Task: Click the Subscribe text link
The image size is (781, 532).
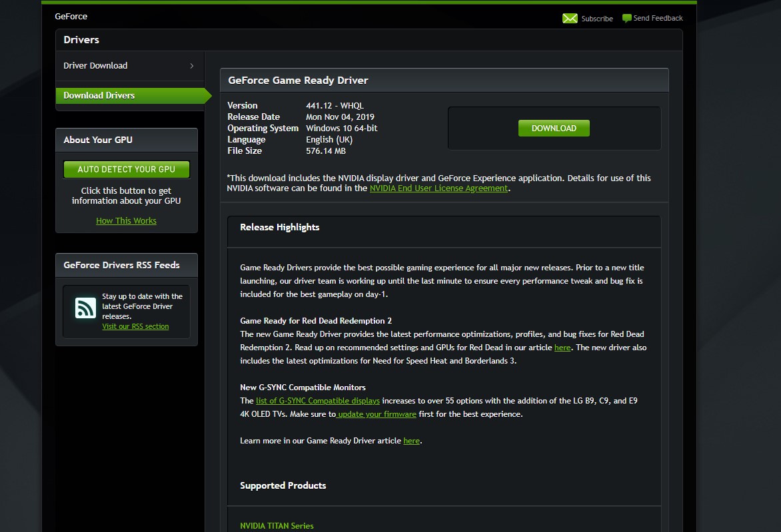Action: pos(596,19)
